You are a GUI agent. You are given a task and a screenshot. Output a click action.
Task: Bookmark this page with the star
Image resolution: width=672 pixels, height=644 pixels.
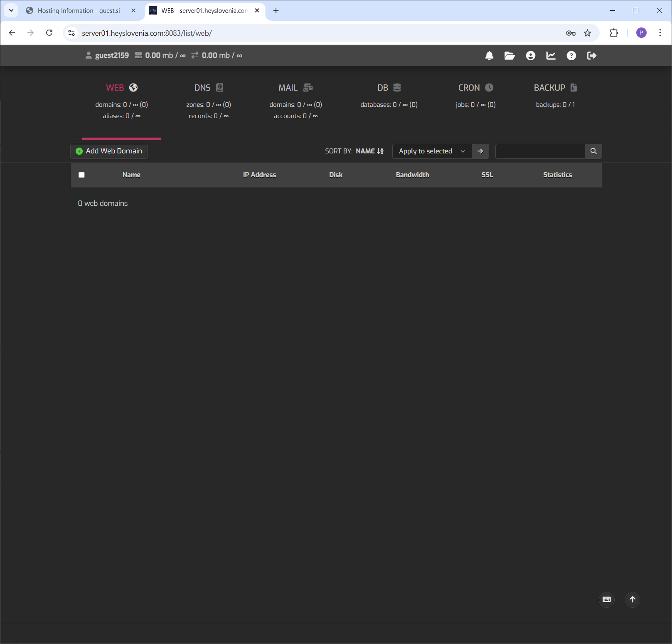587,32
